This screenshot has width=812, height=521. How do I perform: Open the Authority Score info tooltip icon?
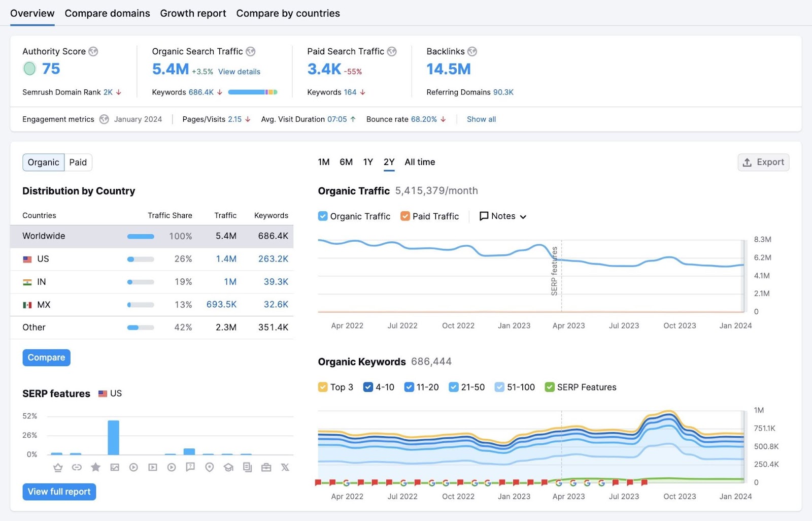(x=94, y=51)
